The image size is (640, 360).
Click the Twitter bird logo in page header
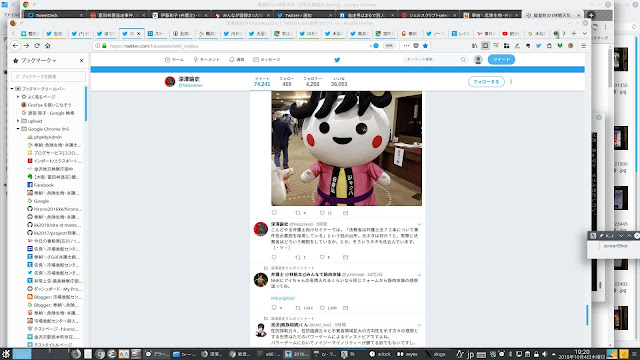click(337, 60)
